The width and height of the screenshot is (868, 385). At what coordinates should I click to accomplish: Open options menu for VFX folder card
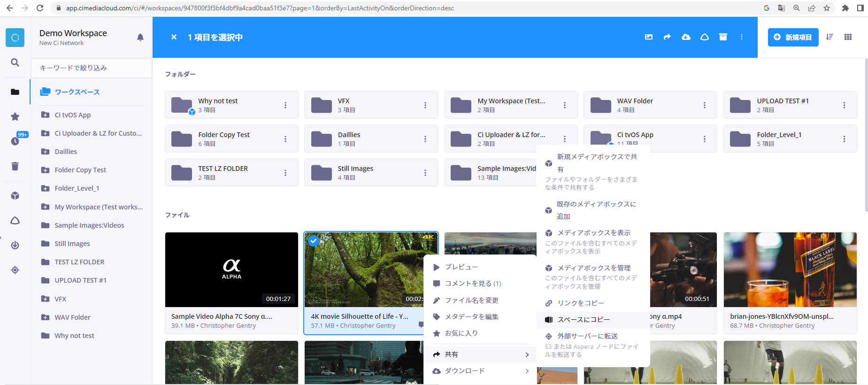(425, 105)
